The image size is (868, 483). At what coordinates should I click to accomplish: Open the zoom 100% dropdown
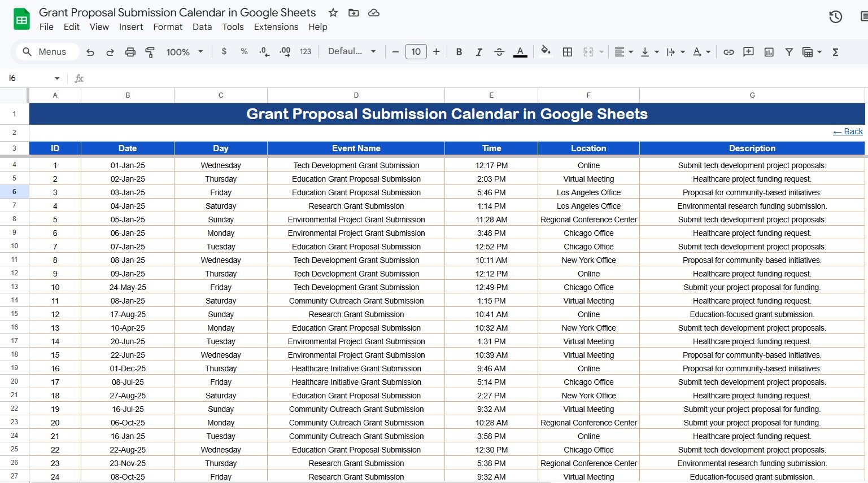coord(184,52)
